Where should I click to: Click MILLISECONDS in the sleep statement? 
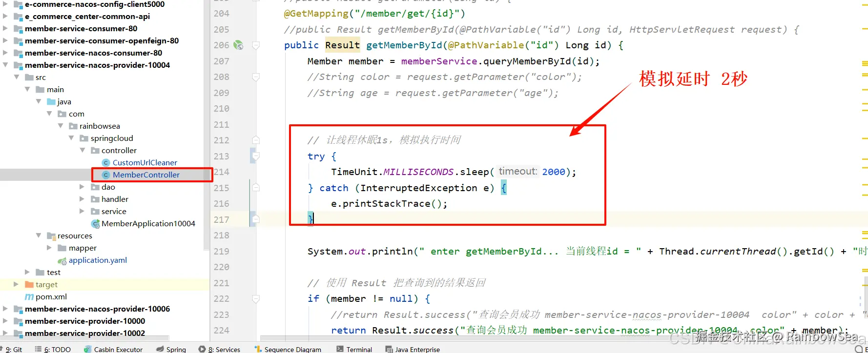point(418,172)
